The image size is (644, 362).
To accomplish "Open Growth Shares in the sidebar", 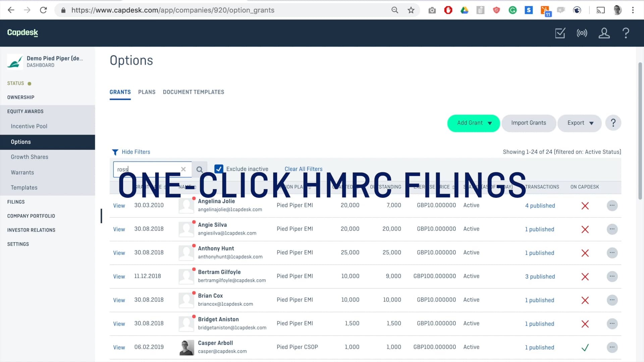I will pos(30,157).
